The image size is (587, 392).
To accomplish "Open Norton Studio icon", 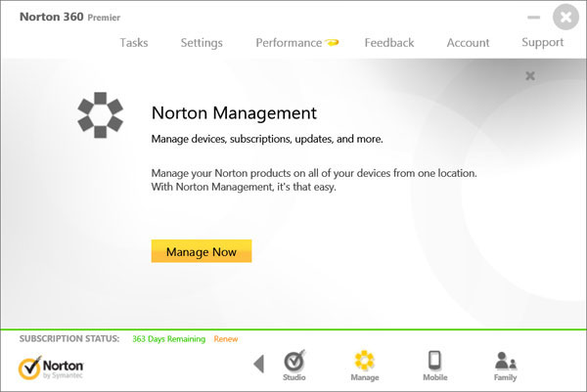I will 294,366.
